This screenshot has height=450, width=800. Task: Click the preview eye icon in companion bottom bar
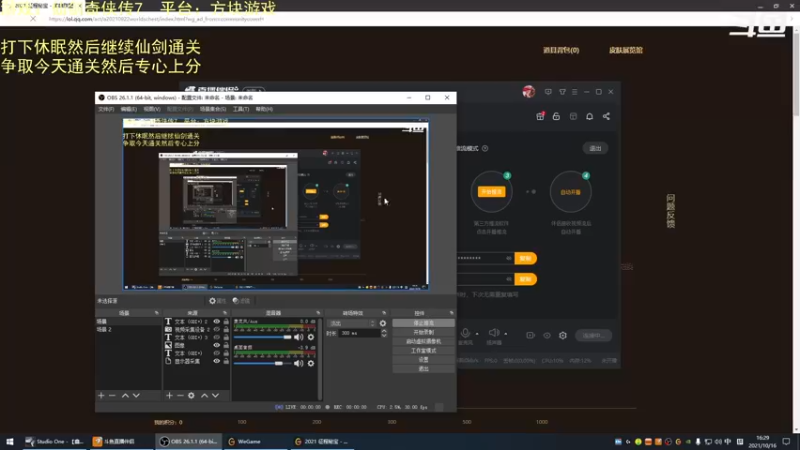pyautogui.click(x=547, y=336)
